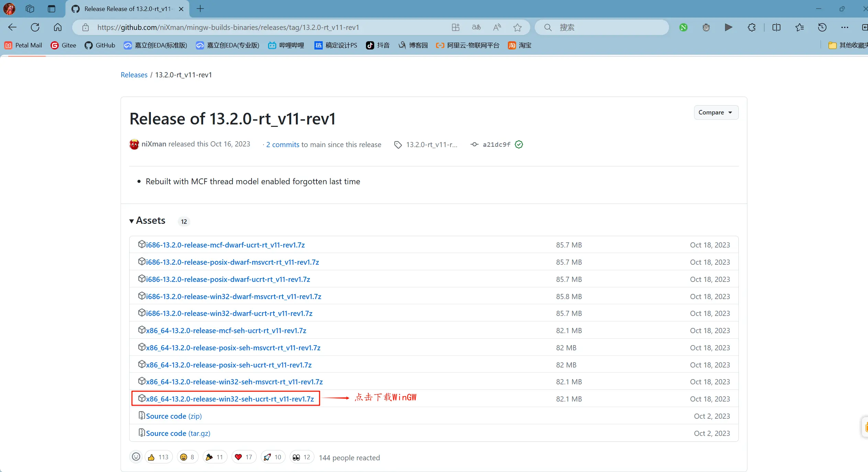Open the Gitee bookmark
The image size is (868, 472).
pos(63,45)
